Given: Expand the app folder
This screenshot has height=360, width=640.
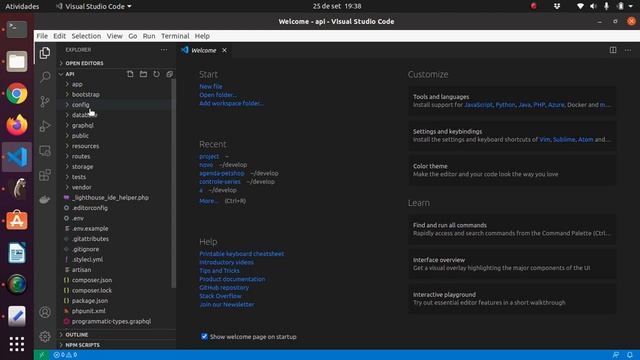Looking at the screenshot, I should tap(77, 84).
